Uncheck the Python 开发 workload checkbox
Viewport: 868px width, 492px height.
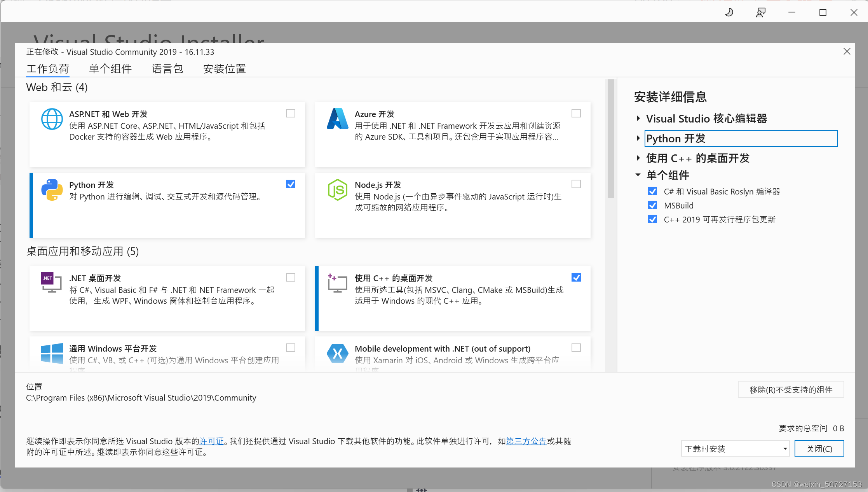291,184
